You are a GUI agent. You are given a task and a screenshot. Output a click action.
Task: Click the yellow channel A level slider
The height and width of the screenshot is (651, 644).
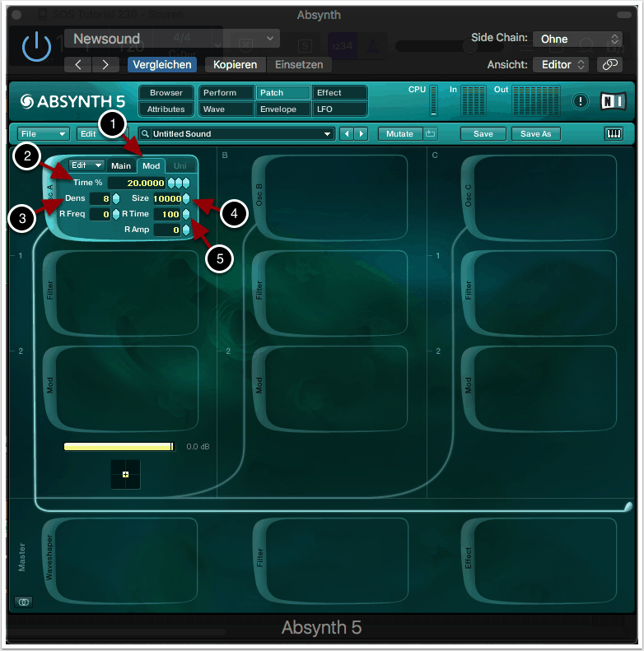(119, 446)
